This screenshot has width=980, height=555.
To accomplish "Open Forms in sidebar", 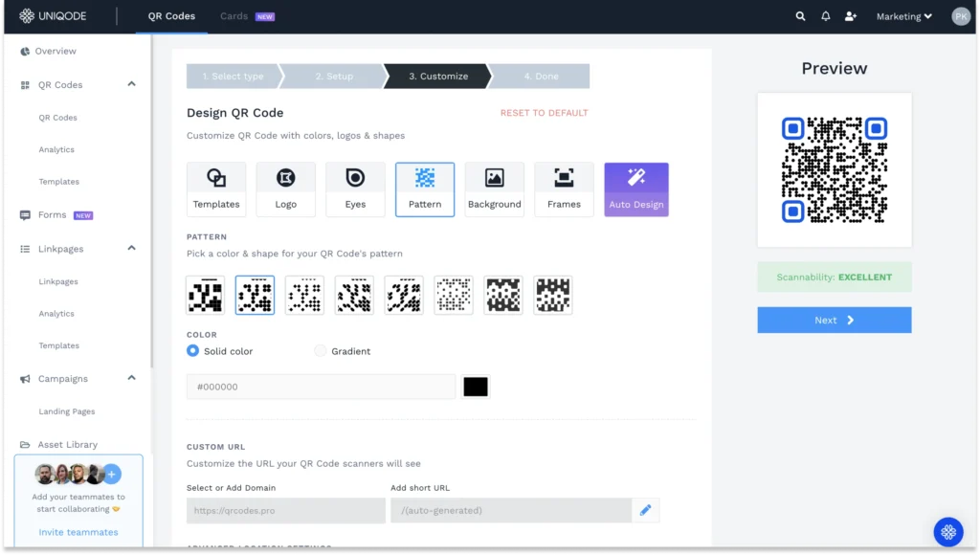I will [x=52, y=215].
